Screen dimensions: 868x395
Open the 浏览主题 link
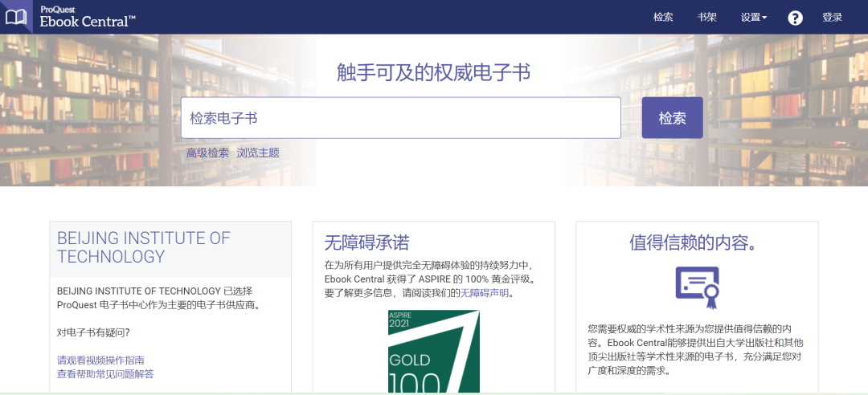258,153
